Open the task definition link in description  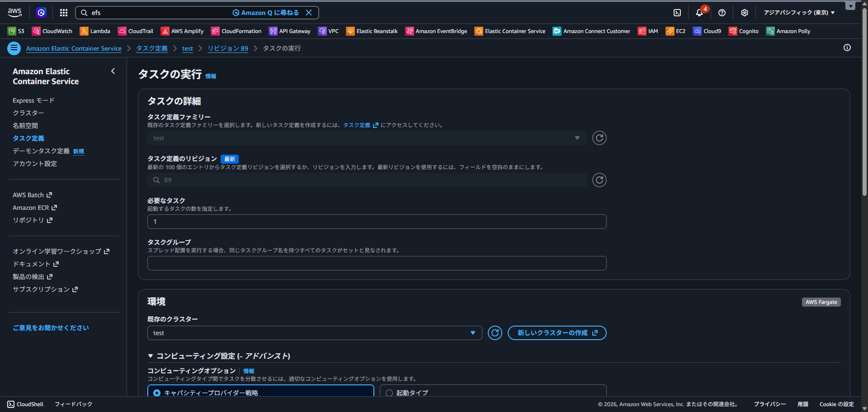[360, 125]
